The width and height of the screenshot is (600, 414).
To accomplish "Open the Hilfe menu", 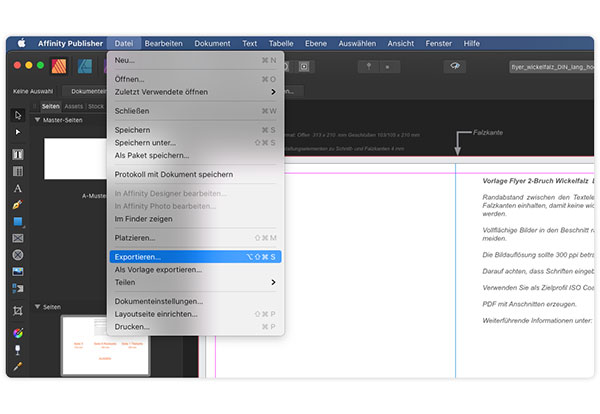I will tap(471, 43).
